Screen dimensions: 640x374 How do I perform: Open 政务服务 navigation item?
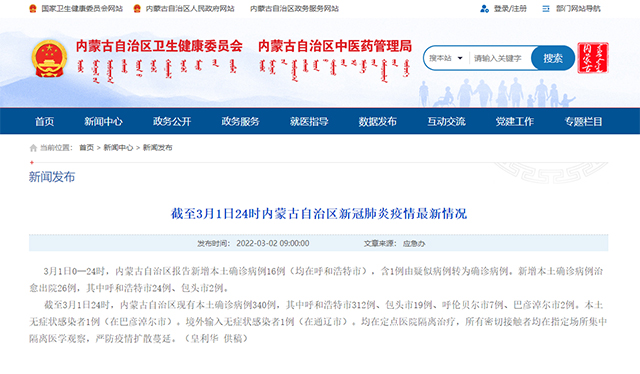click(x=240, y=121)
